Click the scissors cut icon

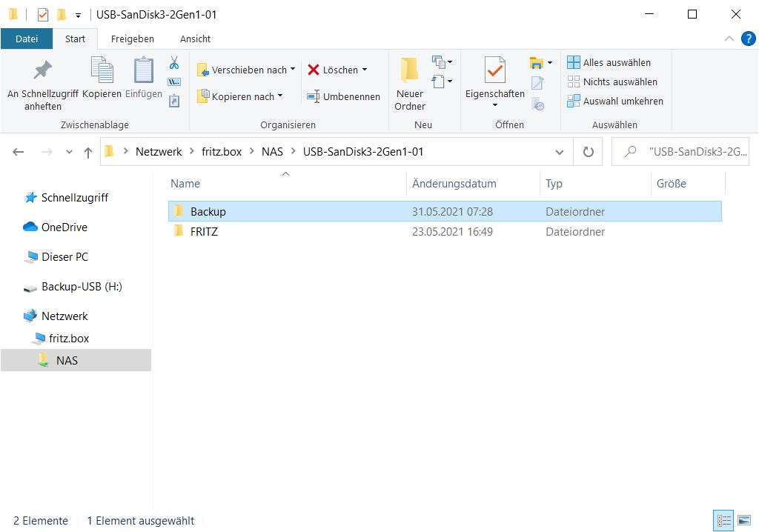[x=174, y=63]
